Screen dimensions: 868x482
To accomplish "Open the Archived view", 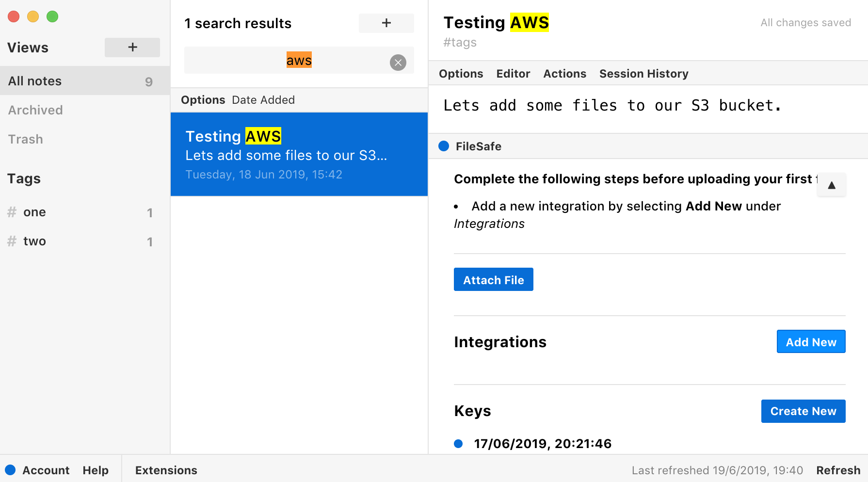I will (x=35, y=110).
